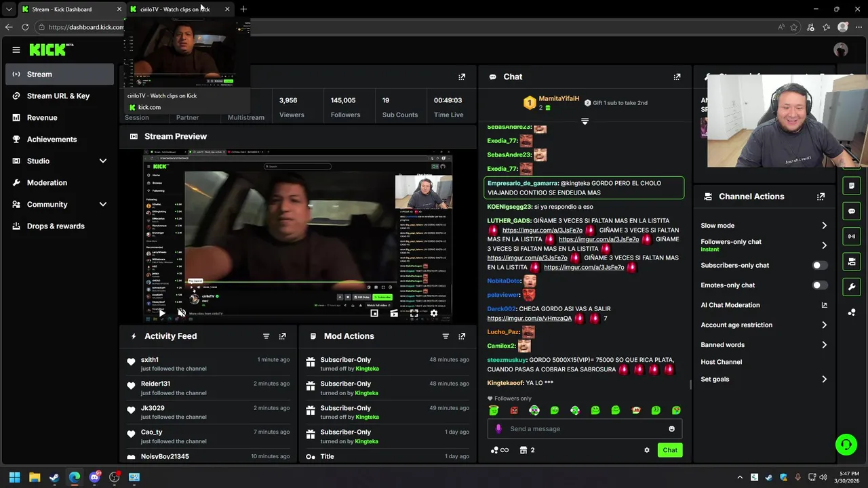This screenshot has width=868, height=488.
Task: Open the emoji picker in message box
Action: (671, 429)
